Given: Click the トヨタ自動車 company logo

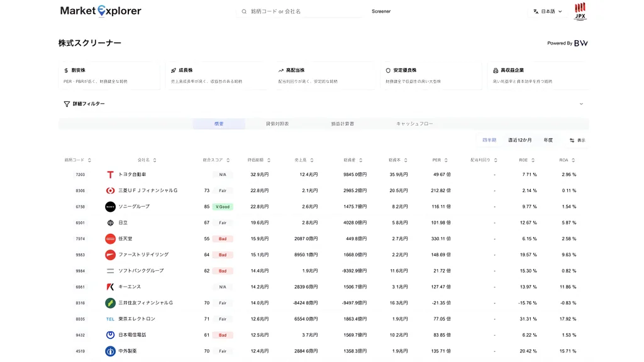Looking at the screenshot, I should click(110, 175).
